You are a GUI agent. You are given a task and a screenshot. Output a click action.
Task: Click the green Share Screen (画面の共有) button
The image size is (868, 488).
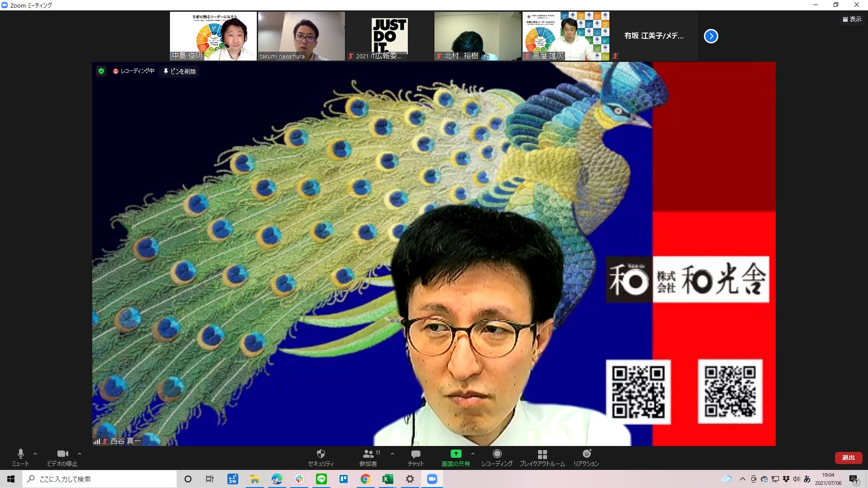pos(456,457)
